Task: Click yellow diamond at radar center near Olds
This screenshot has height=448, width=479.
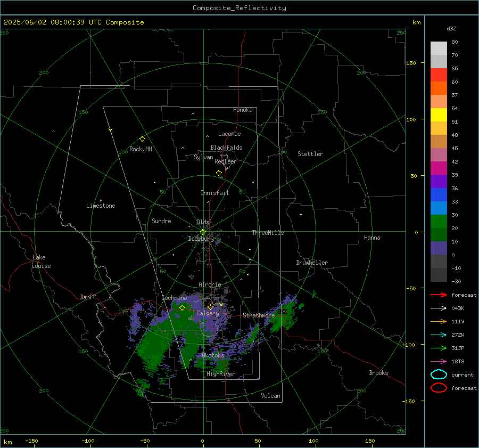Action: [x=203, y=232]
